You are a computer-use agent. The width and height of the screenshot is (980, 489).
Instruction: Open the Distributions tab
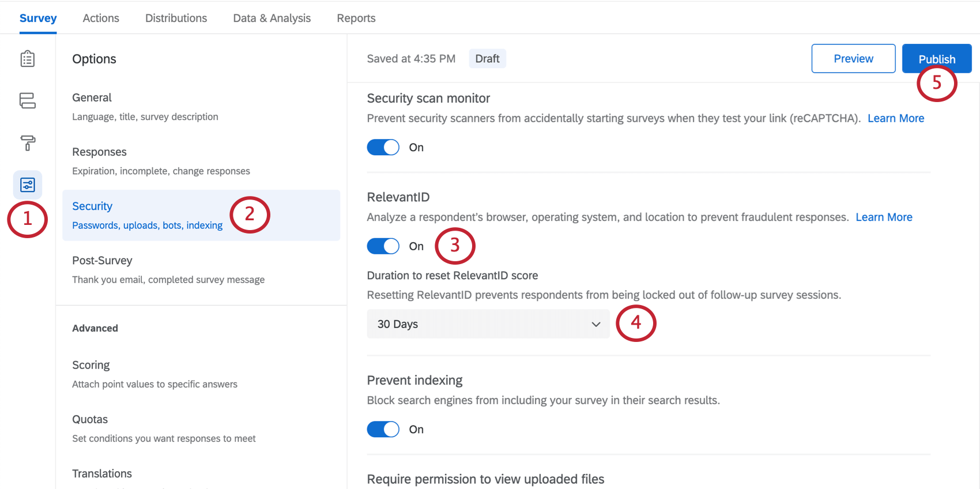tap(176, 18)
